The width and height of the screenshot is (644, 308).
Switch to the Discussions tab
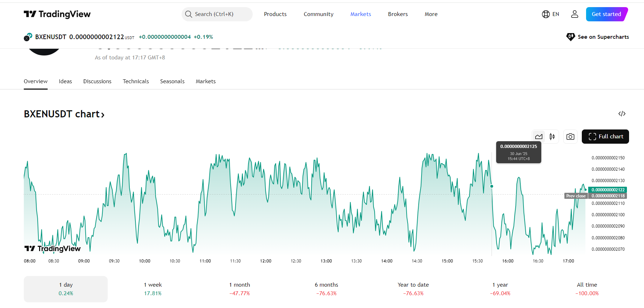97,81
